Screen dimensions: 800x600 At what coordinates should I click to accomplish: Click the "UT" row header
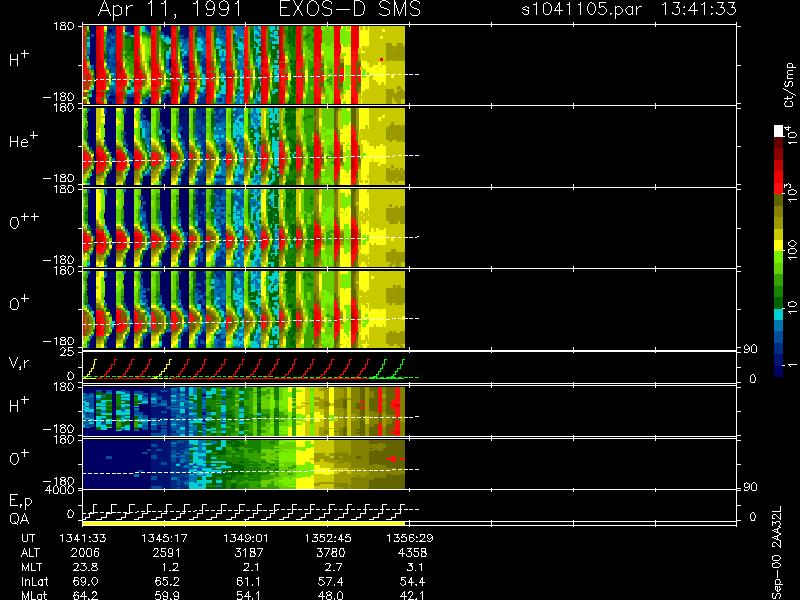click(x=28, y=538)
